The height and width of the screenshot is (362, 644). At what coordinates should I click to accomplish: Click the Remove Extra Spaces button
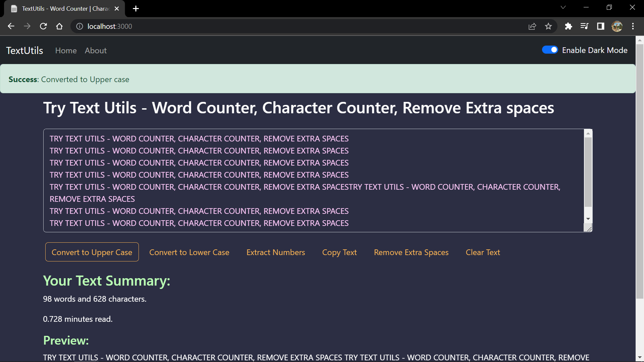pos(411,252)
